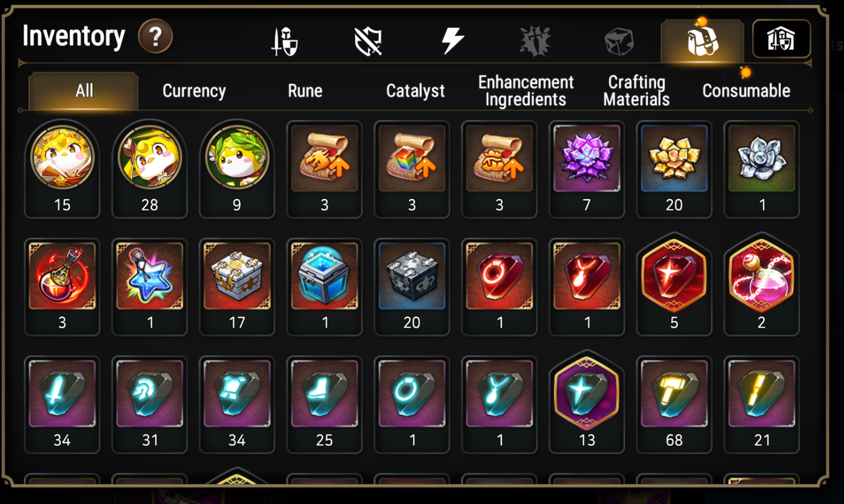
Task: Open the spiky artifact category icon
Action: [536, 41]
